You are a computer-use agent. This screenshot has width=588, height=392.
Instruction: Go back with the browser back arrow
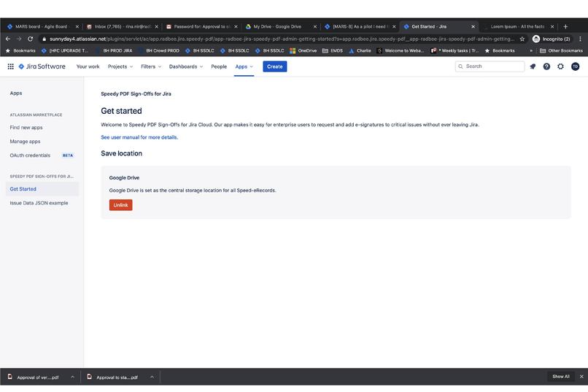8,39
